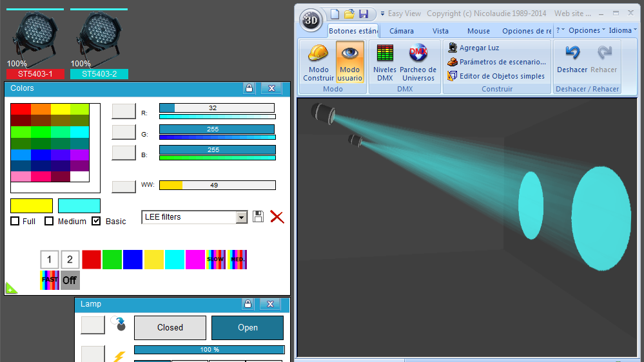
Task: Toggle the button left of WW slider
Action: click(124, 186)
